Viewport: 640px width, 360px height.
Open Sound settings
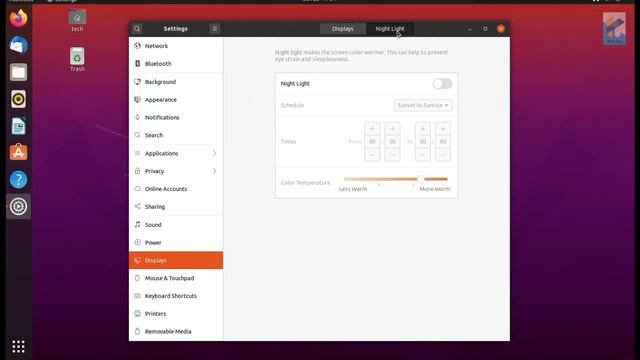(x=176, y=224)
